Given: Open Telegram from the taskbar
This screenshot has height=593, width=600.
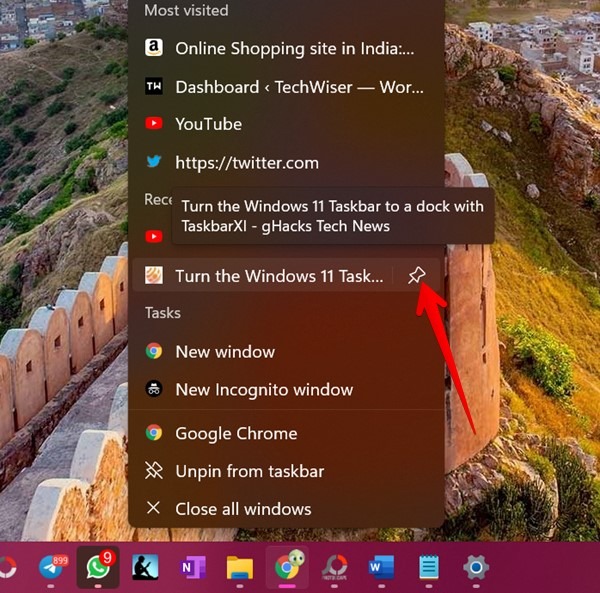Looking at the screenshot, I should 52,567.
